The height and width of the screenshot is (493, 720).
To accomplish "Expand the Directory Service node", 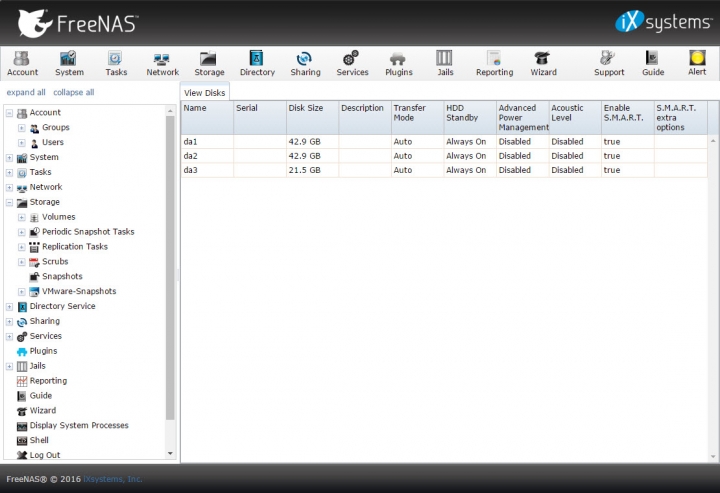I will pyautogui.click(x=9, y=307).
